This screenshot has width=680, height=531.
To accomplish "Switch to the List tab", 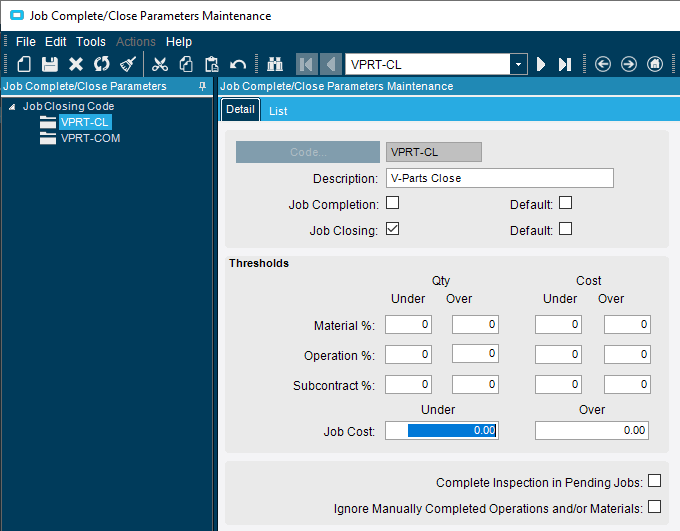I will [x=278, y=111].
